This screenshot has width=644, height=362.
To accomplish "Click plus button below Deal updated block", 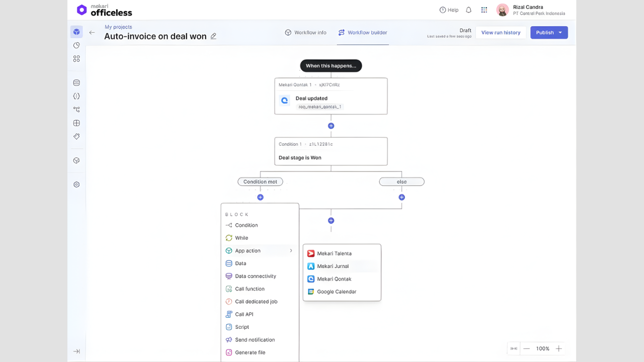I will point(331,126).
